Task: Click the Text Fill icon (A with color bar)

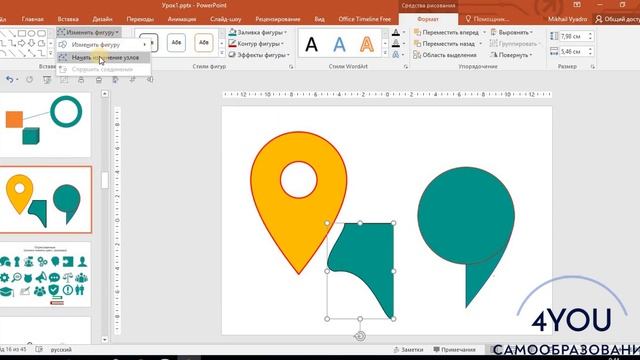Action: (396, 33)
